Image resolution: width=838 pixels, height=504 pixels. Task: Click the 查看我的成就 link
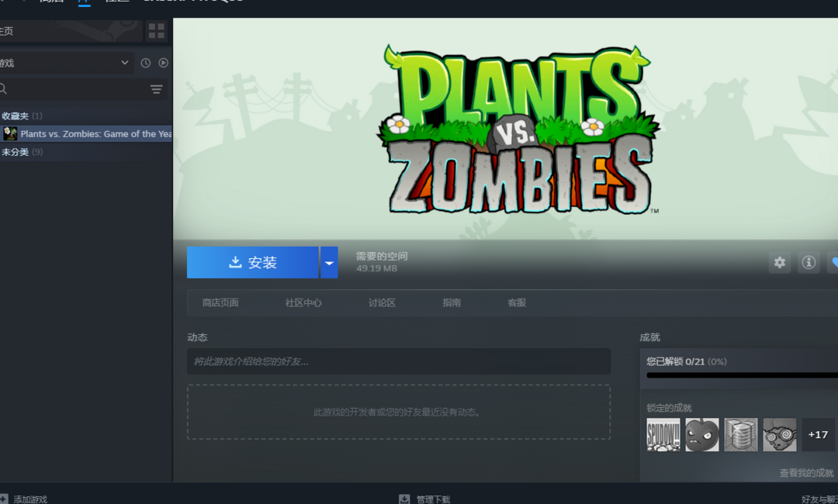pyautogui.click(x=806, y=473)
